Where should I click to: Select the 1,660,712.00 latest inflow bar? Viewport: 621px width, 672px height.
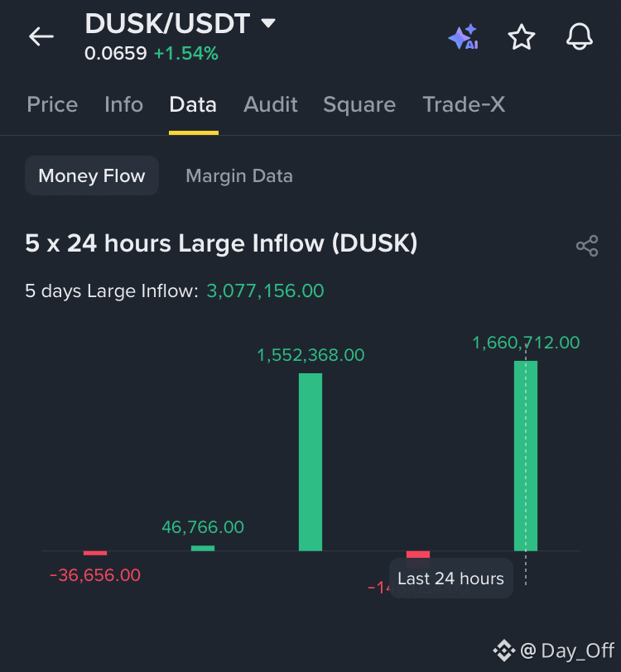click(526, 456)
